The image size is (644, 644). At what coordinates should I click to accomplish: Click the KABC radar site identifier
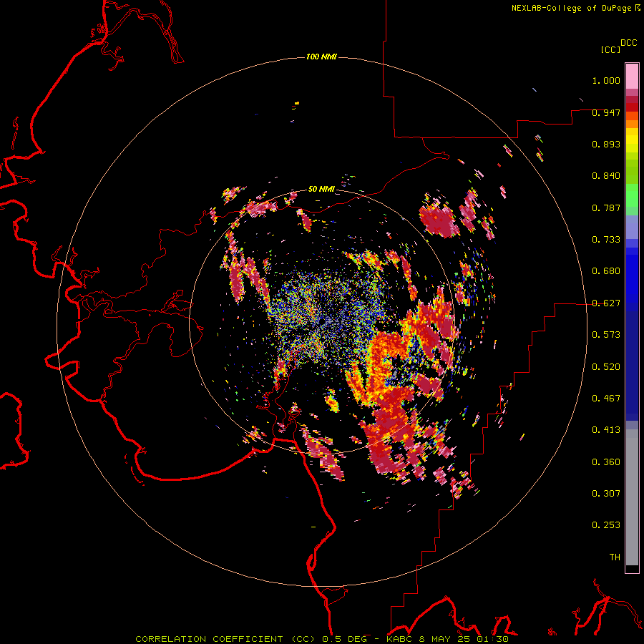pos(399,639)
